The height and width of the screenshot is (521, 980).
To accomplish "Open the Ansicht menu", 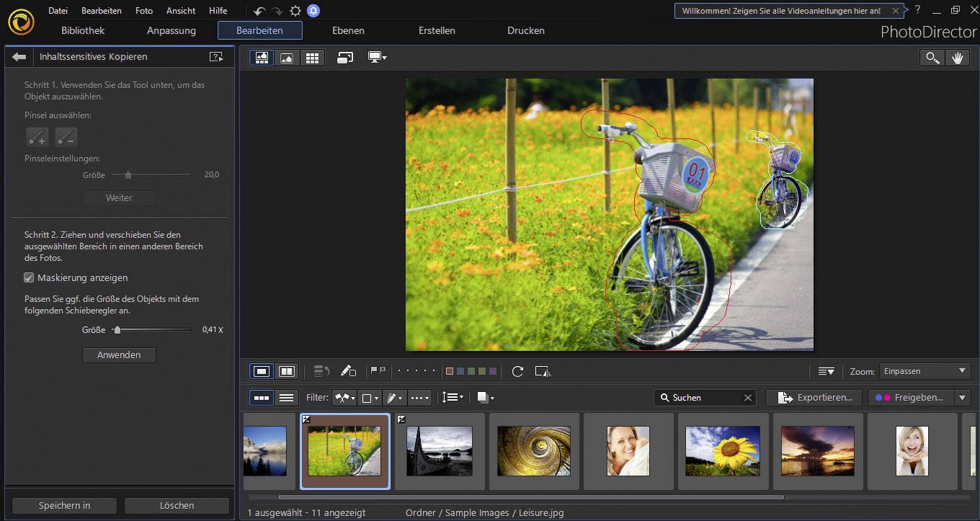I will click(x=180, y=10).
